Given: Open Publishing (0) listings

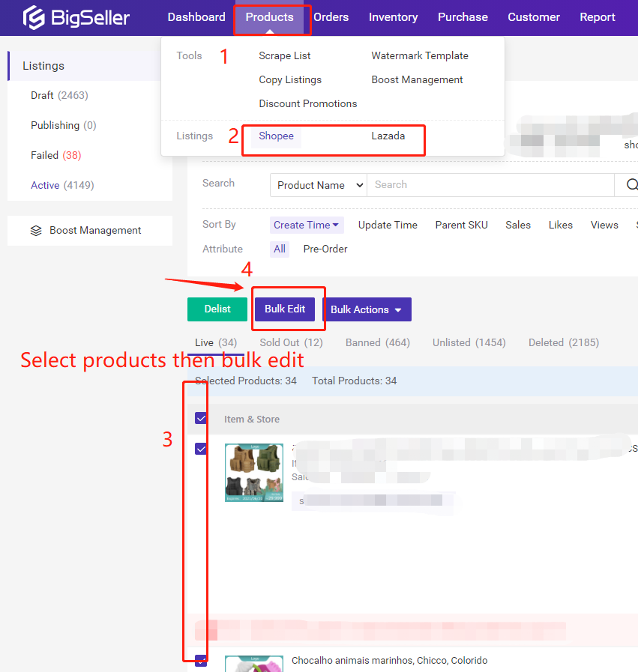Looking at the screenshot, I should pyautogui.click(x=64, y=125).
